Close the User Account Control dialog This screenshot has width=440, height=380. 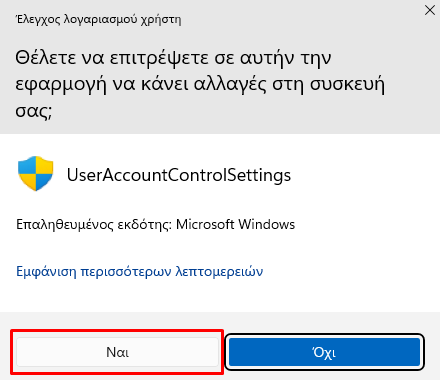(x=430, y=10)
